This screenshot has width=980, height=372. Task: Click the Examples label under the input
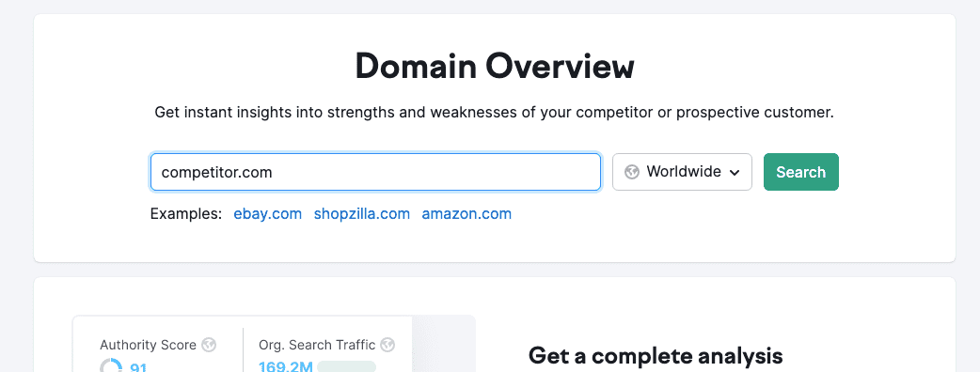tap(186, 214)
